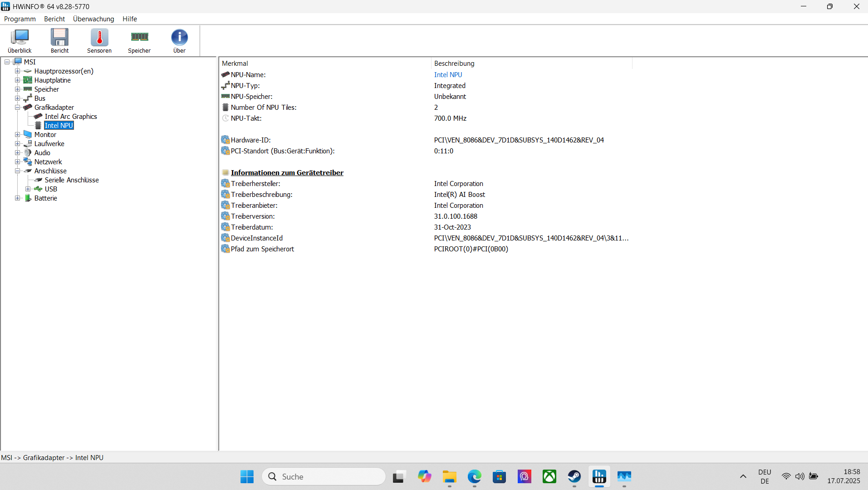Expand the USB tree node
Screen dimensions: 868x490
click(x=28, y=189)
